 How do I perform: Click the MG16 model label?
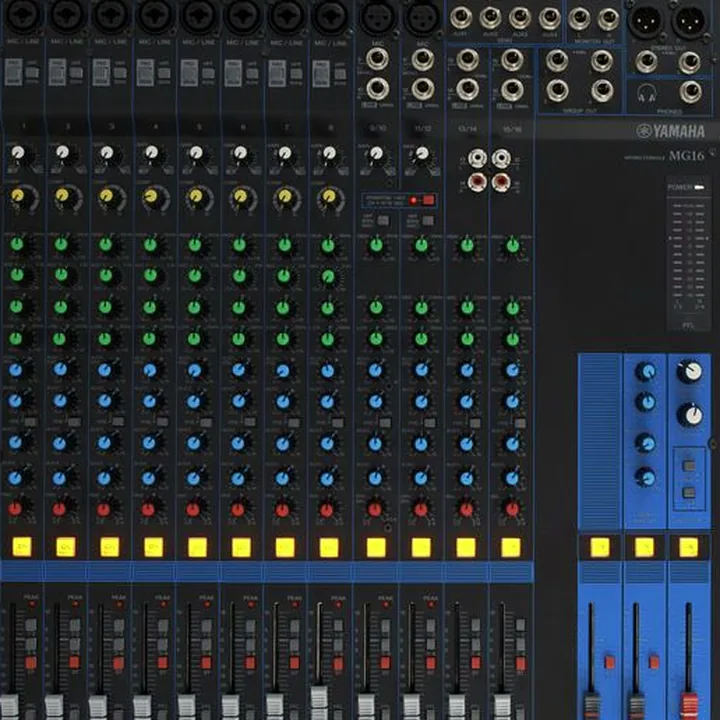point(686,156)
